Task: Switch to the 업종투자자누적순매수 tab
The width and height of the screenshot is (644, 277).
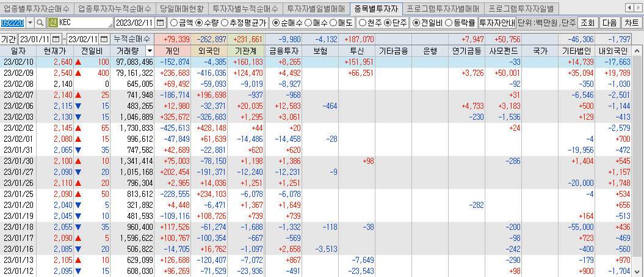Action: click(x=115, y=8)
